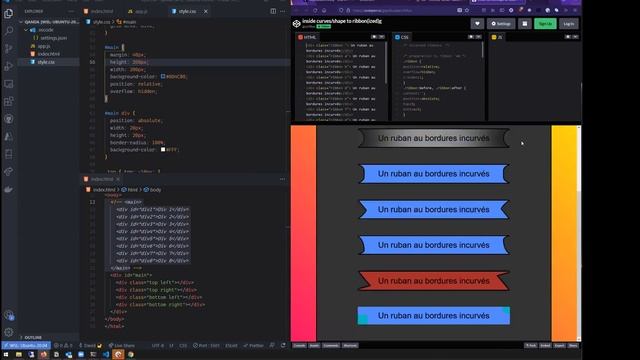Open the Remote Explorer view in activity bar
This screenshot has height=360, width=640.
[9, 84]
